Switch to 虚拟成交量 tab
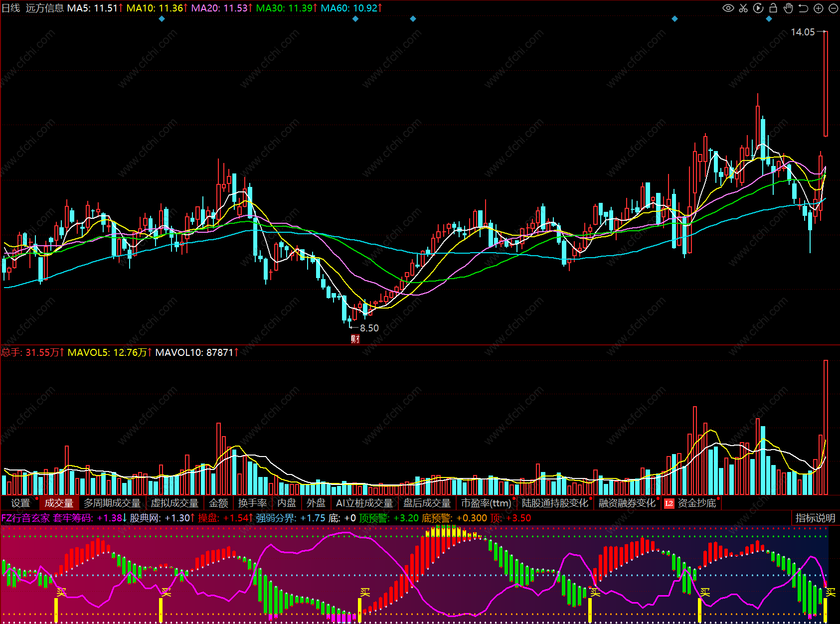The image size is (840, 624). tap(174, 503)
